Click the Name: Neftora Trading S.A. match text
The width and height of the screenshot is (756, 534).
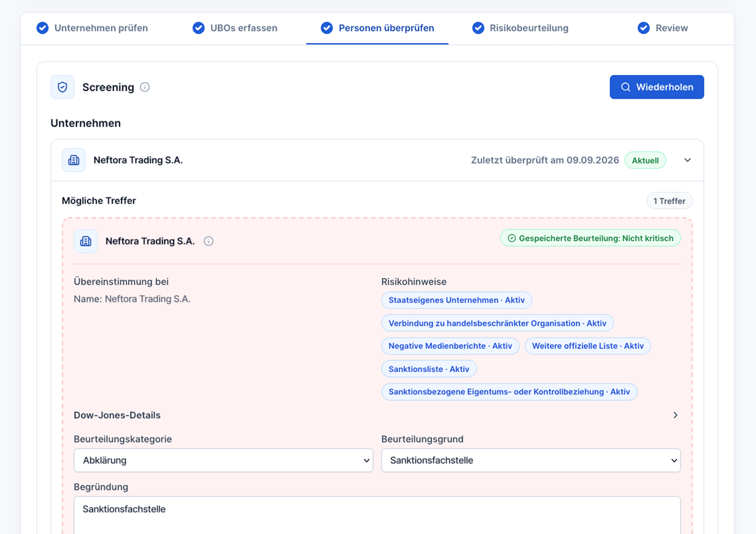(132, 299)
